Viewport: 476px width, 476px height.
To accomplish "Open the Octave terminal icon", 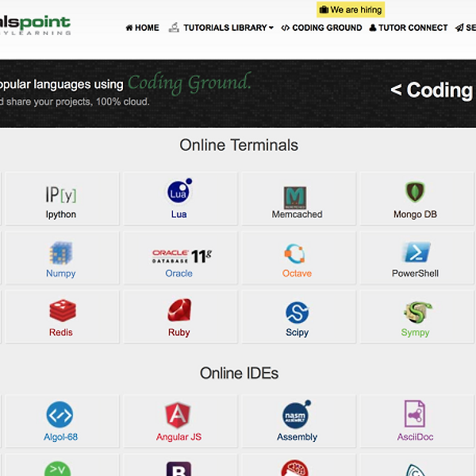I will click(296, 254).
